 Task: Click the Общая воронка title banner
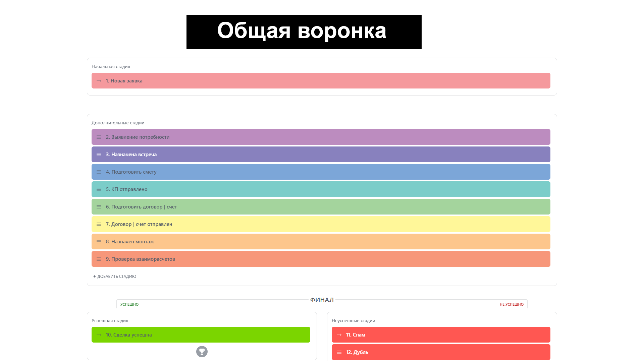304,32
